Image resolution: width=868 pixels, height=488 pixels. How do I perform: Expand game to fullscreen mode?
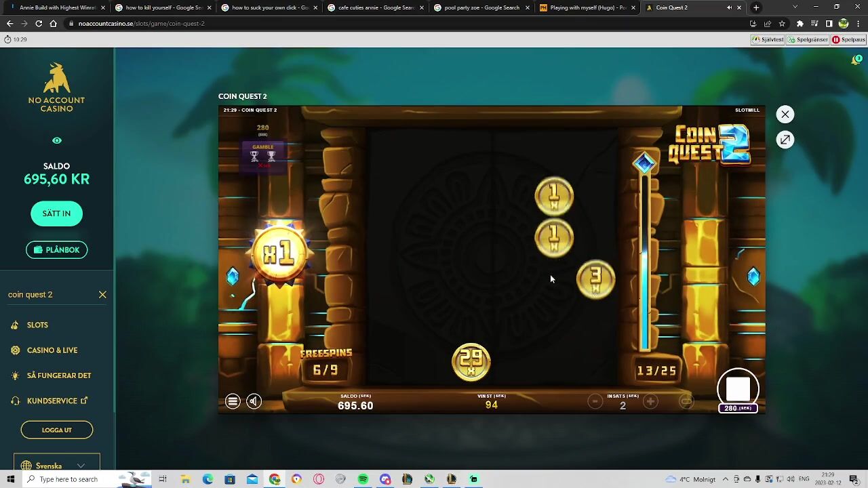coord(785,140)
